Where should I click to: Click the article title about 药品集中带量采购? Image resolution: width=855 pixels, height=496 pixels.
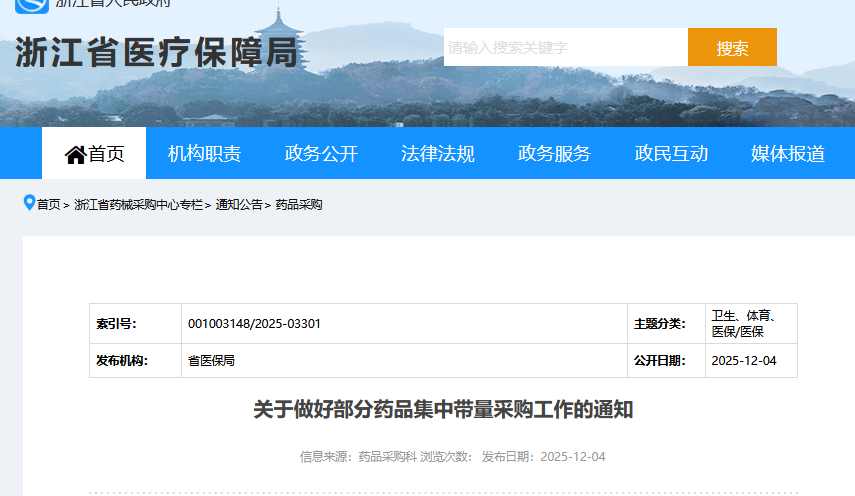pyautogui.click(x=443, y=410)
